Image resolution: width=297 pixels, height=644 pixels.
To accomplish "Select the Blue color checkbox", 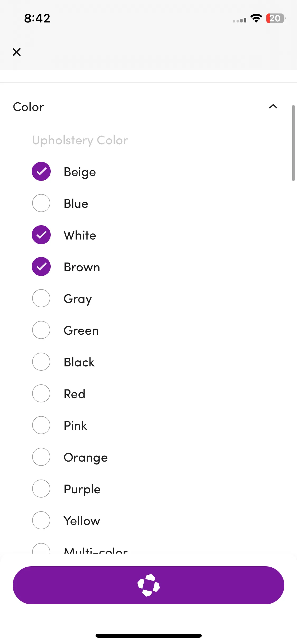I will pos(41,203).
